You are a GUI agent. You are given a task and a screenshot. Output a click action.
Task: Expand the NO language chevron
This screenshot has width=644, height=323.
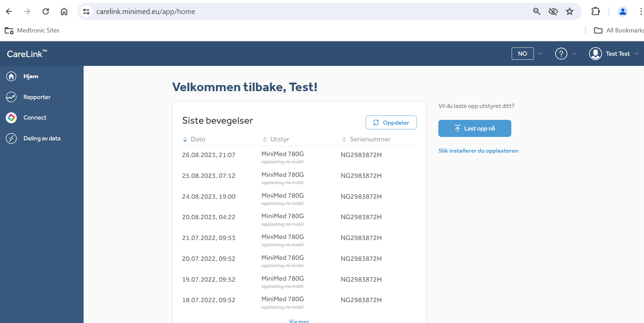point(540,54)
